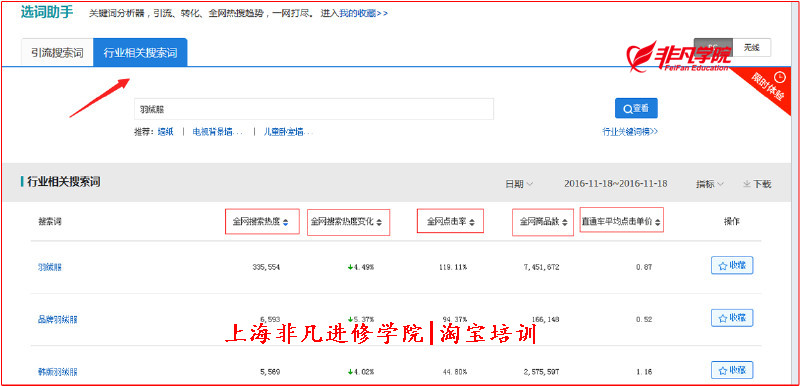Switch to the 无线 toggle option

tap(752, 47)
